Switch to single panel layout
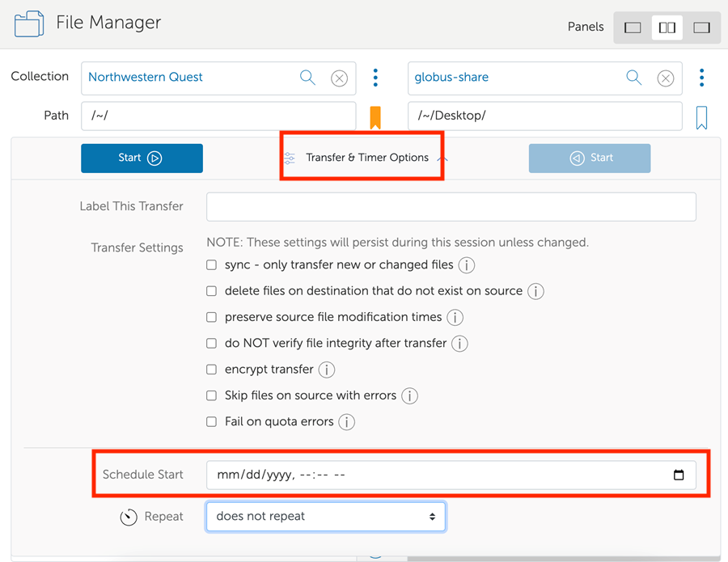The image size is (728, 562). click(x=633, y=27)
